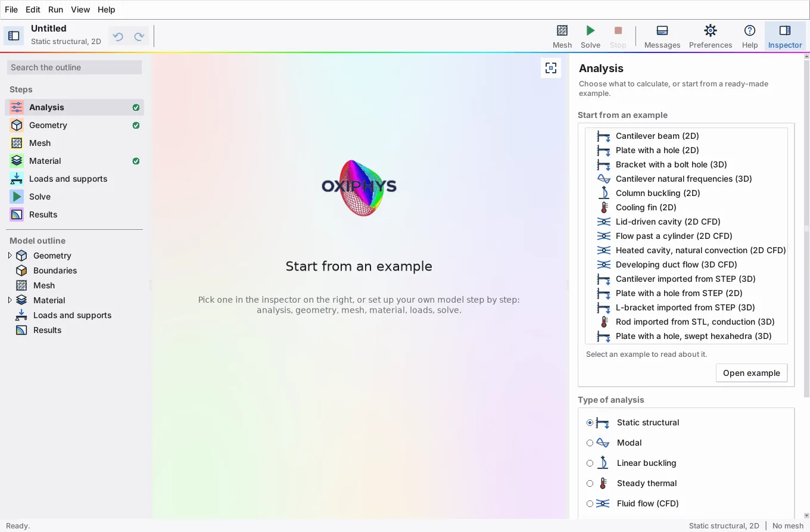This screenshot has height=532, width=810.
Task: Expand the Material node in Model outline
Action: pos(10,300)
